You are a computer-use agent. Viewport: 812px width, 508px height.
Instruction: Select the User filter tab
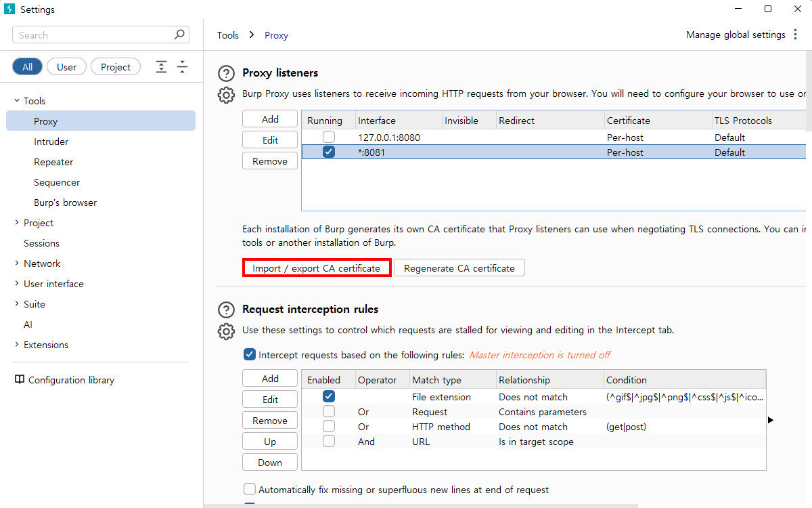click(66, 67)
